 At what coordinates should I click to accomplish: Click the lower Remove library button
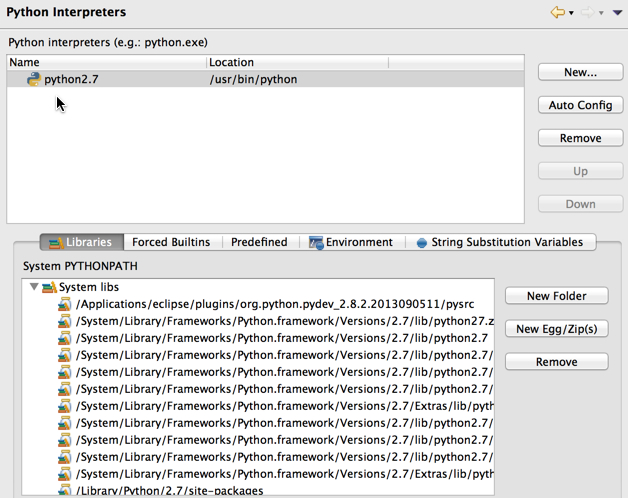(x=557, y=362)
